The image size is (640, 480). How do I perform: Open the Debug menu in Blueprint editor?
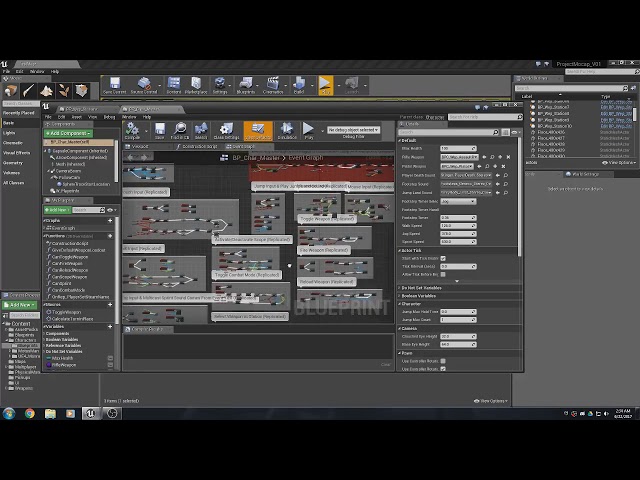(x=109, y=117)
